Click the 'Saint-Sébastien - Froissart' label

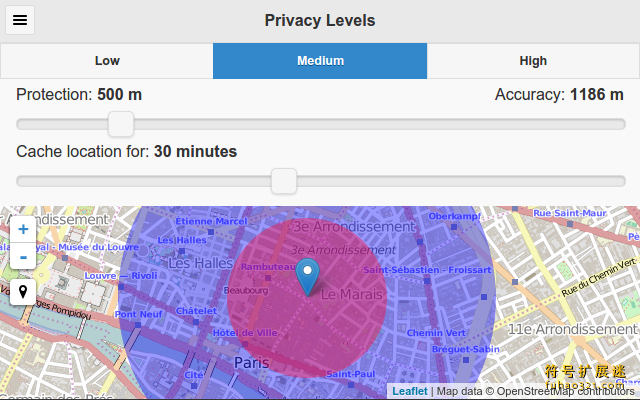point(427,270)
